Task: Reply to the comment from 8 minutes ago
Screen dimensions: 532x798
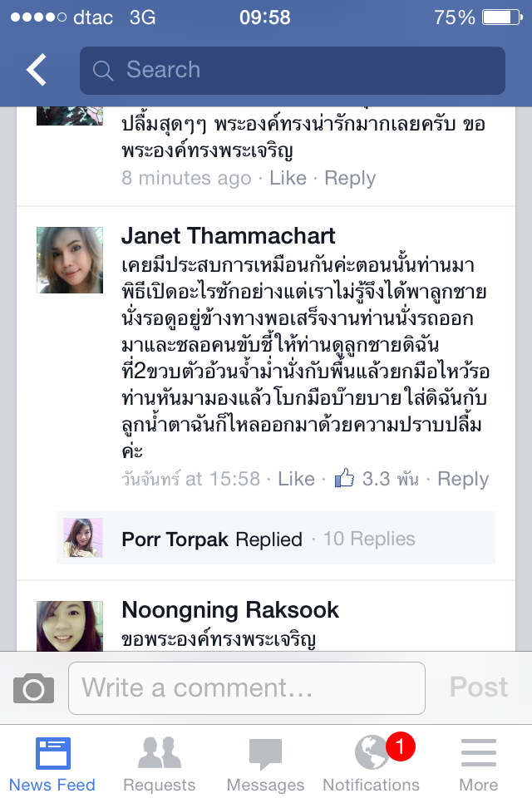Action: click(350, 178)
